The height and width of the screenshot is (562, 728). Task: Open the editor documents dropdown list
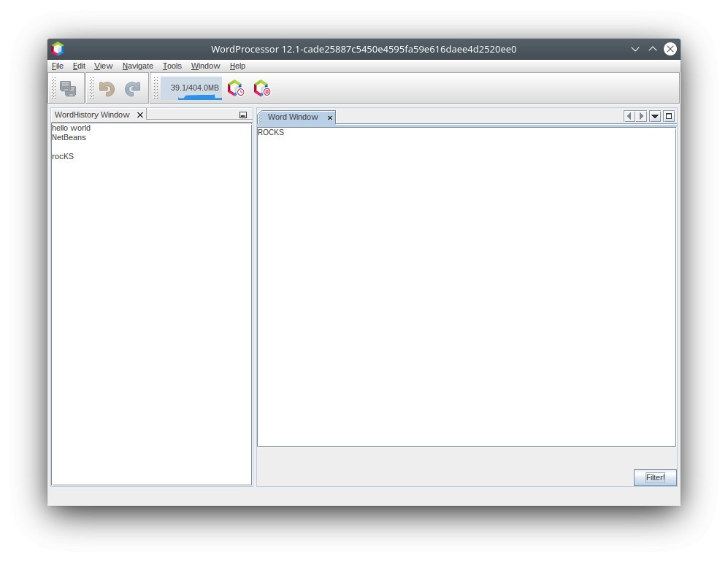click(655, 116)
